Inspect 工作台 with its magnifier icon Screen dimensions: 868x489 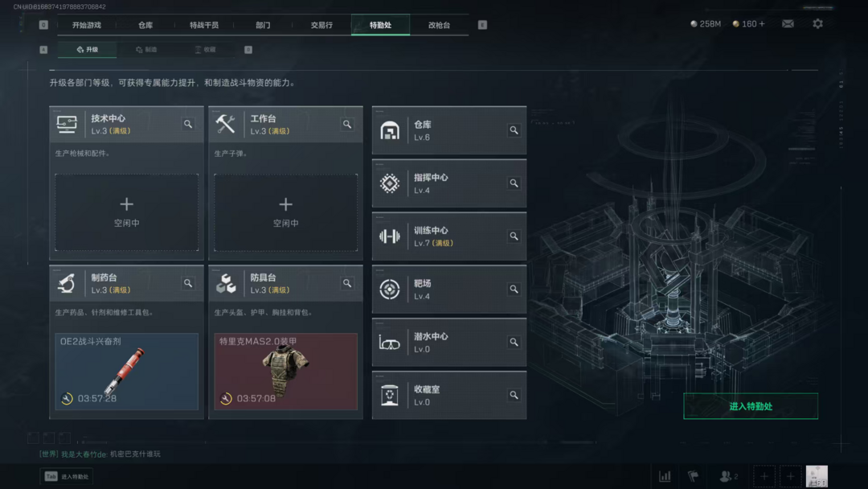click(x=347, y=124)
